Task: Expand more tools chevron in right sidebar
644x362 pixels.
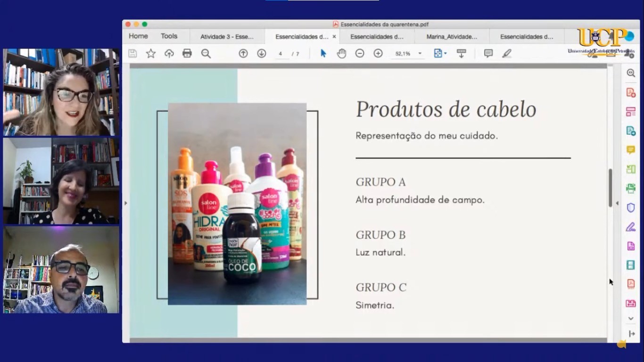Action: click(x=631, y=319)
